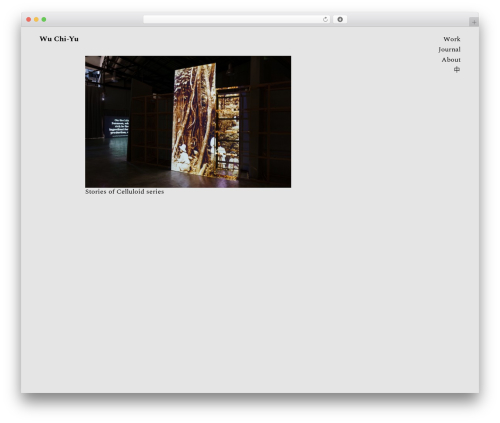Click the yellow minimize window button

pyautogui.click(x=36, y=19)
